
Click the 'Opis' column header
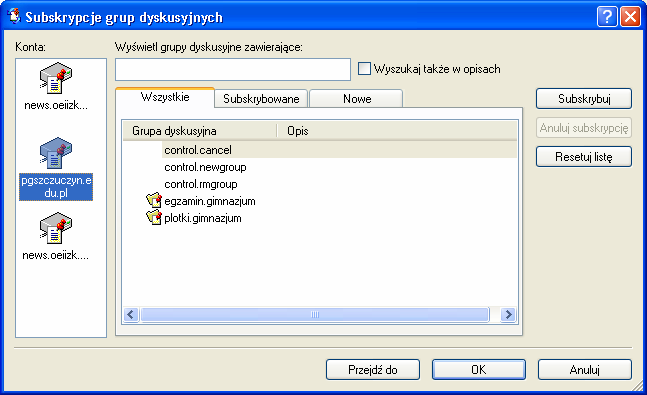pos(397,131)
